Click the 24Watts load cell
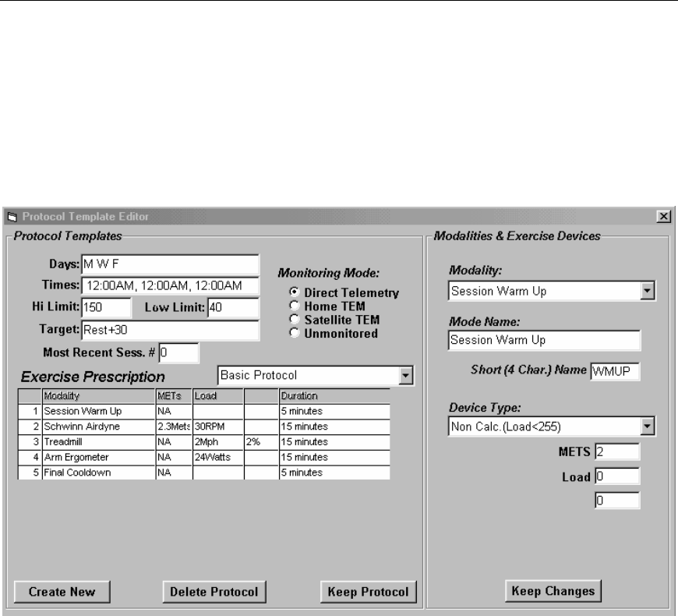The height and width of the screenshot is (616, 678). [x=218, y=457]
